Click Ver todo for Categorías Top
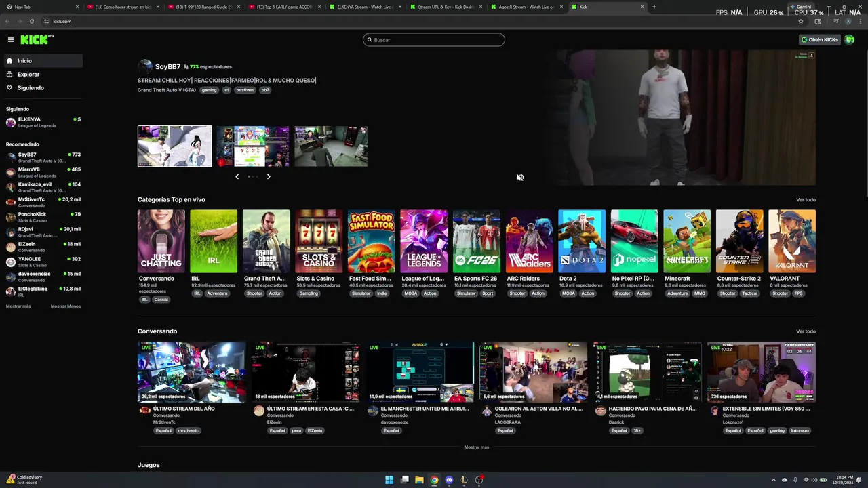The width and height of the screenshot is (868, 488). (806, 200)
